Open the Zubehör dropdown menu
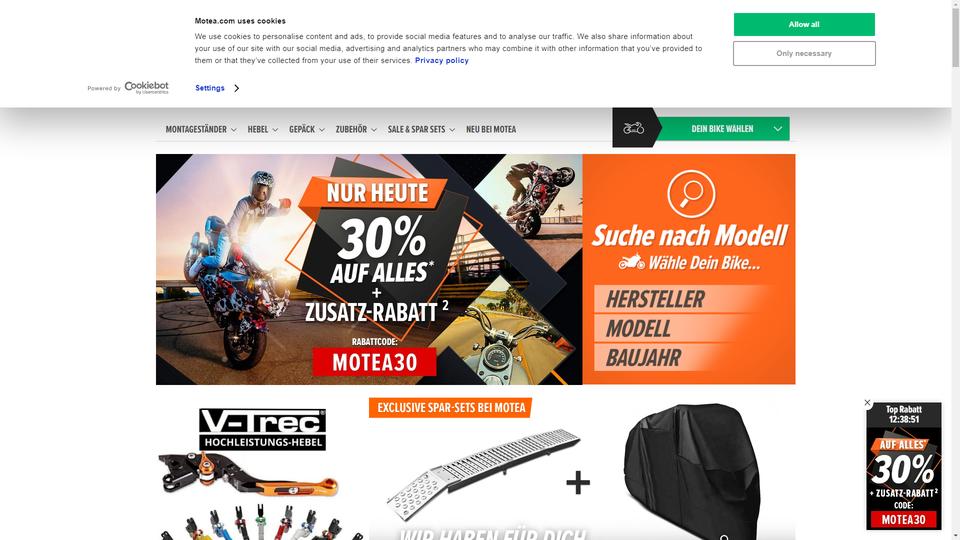 [x=356, y=129]
